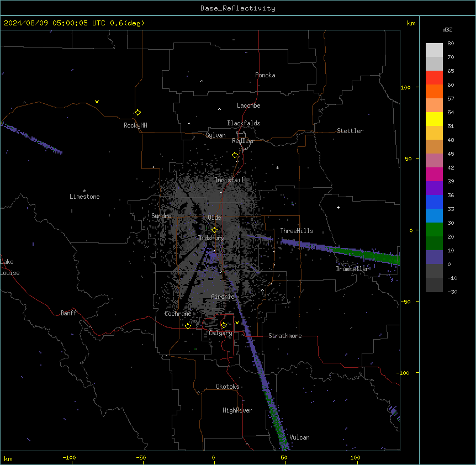Click the RedDeer label

[243, 141]
